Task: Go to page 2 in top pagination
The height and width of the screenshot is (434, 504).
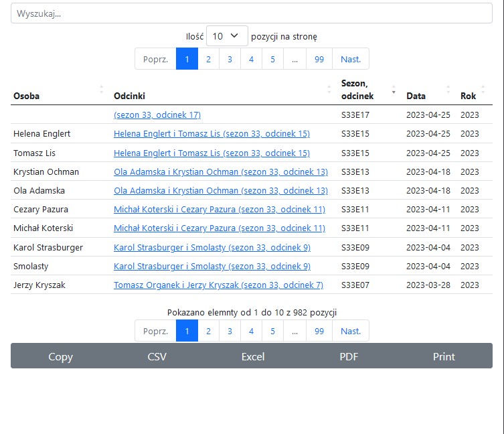Action: coord(208,59)
